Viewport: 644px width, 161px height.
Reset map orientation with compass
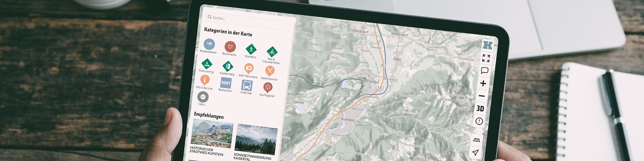479,121
